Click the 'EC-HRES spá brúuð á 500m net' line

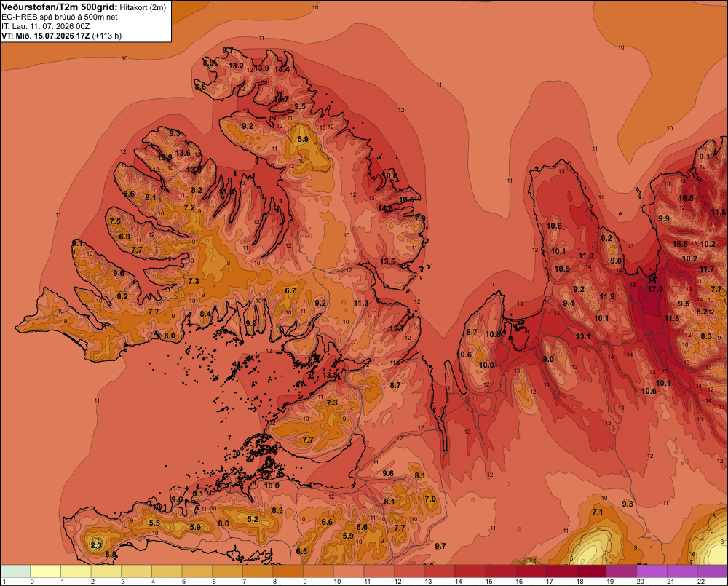pyautogui.click(x=60, y=17)
